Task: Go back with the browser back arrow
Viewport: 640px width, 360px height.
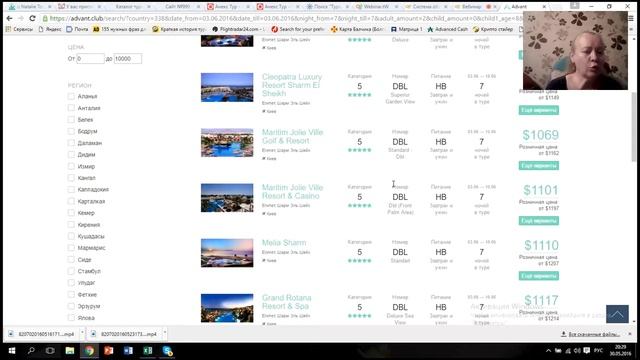Action: pyautogui.click(x=9, y=18)
